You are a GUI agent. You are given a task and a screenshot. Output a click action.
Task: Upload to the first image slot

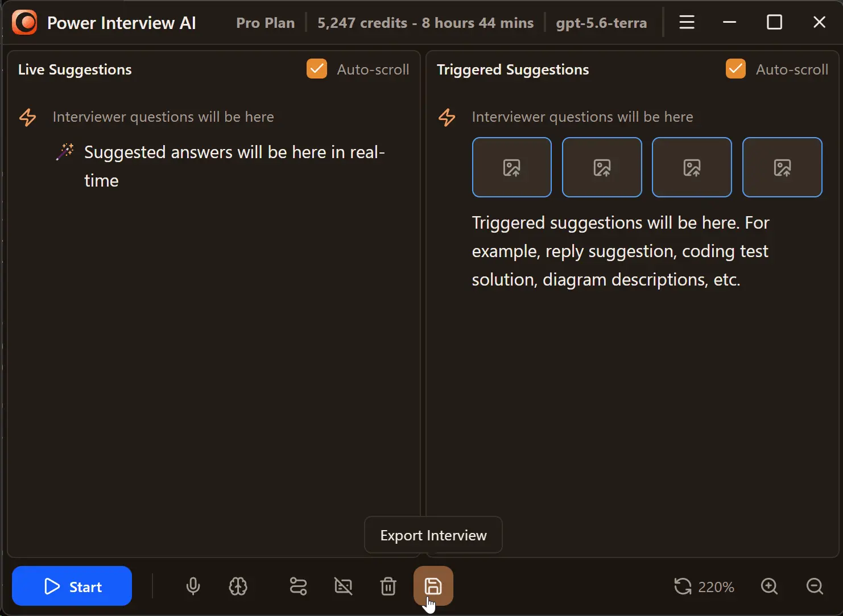click(511, 167)
